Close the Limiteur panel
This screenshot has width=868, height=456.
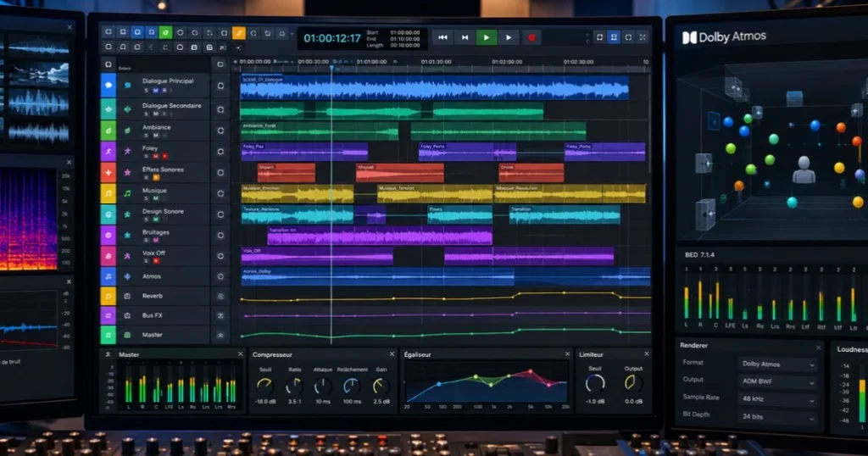pyautogui.click(x=647, y=353)
